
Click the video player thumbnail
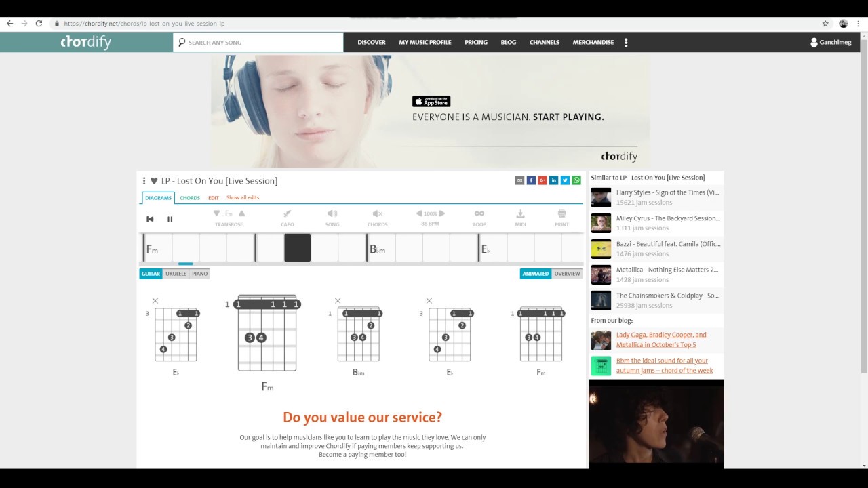click(x=656, y=424)
